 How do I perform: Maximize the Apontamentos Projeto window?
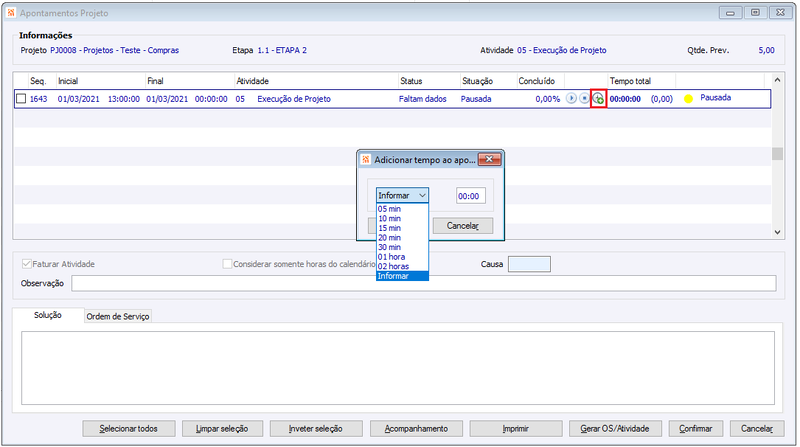click(x=755, y=13)
